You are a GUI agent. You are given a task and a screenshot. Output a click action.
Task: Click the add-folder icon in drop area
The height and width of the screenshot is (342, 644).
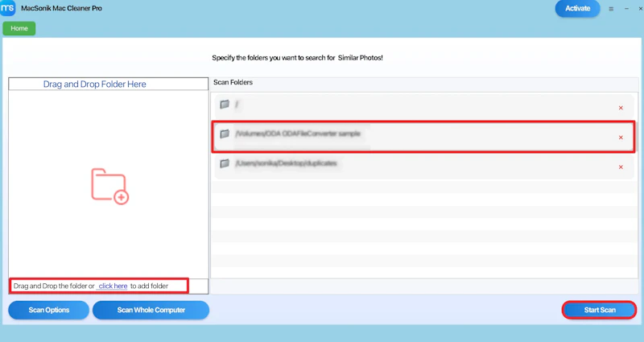tap(109, 186)
